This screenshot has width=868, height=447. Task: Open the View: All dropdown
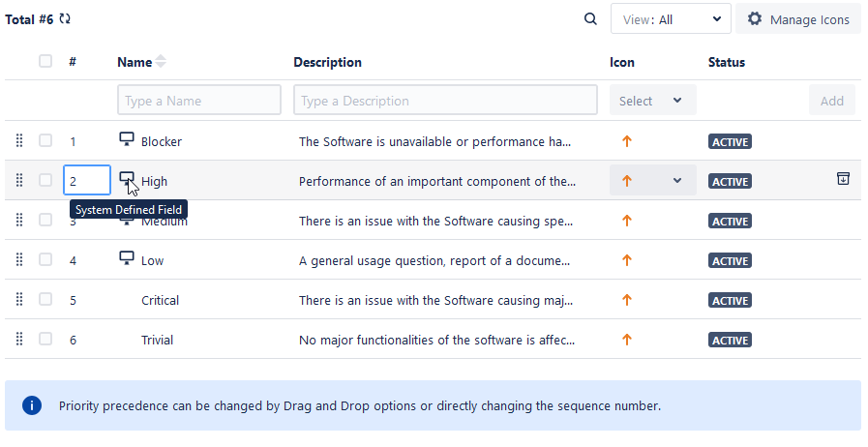coord(671,18)
